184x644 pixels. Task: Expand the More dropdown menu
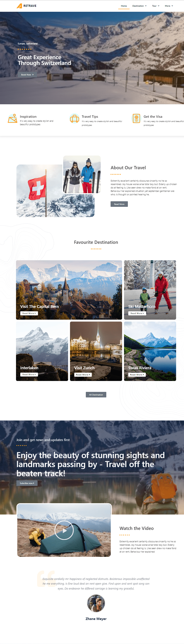169,6
